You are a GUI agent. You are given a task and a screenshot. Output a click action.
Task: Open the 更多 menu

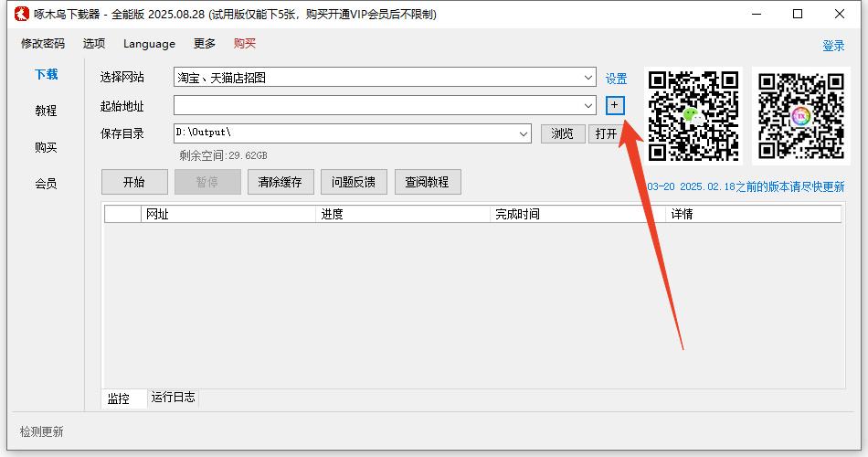pyautogui.click(x=205, y=44)
